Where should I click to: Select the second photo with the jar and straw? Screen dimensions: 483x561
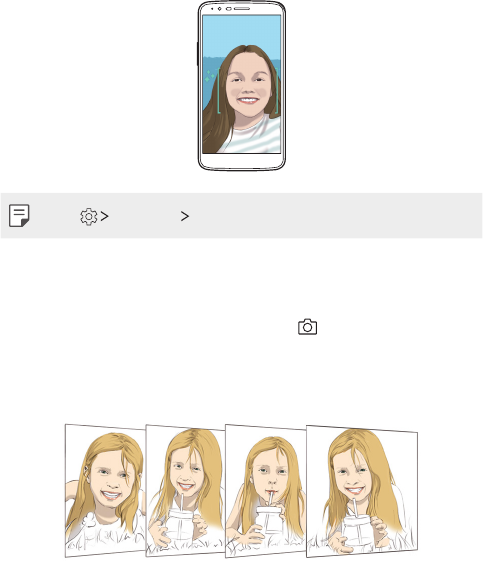[x=185, y=490]
